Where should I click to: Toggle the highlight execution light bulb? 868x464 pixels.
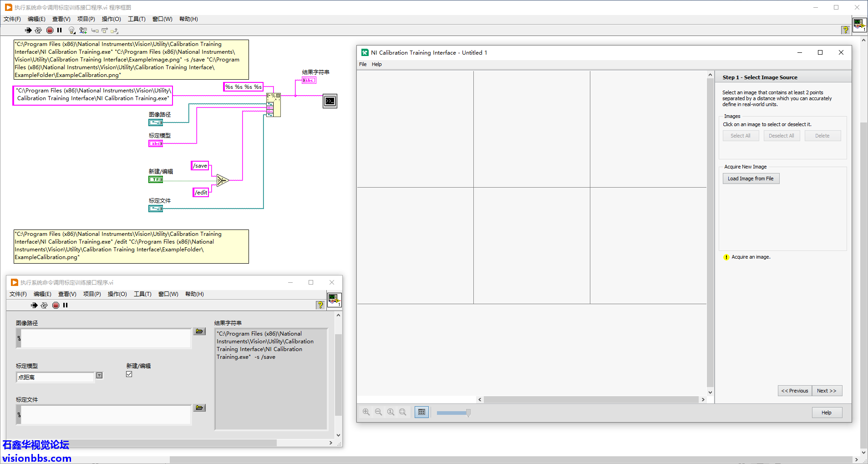pos(71,31)
